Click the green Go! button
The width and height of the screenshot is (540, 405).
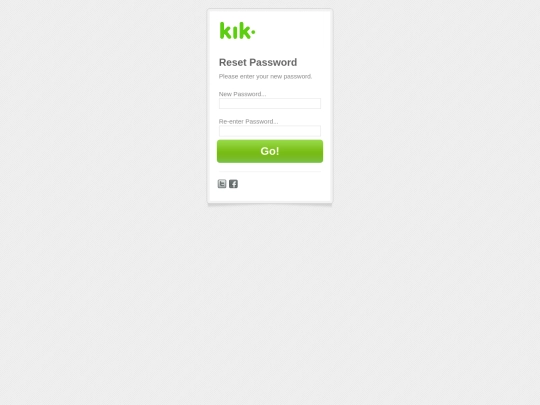click(x=270, y=151)
